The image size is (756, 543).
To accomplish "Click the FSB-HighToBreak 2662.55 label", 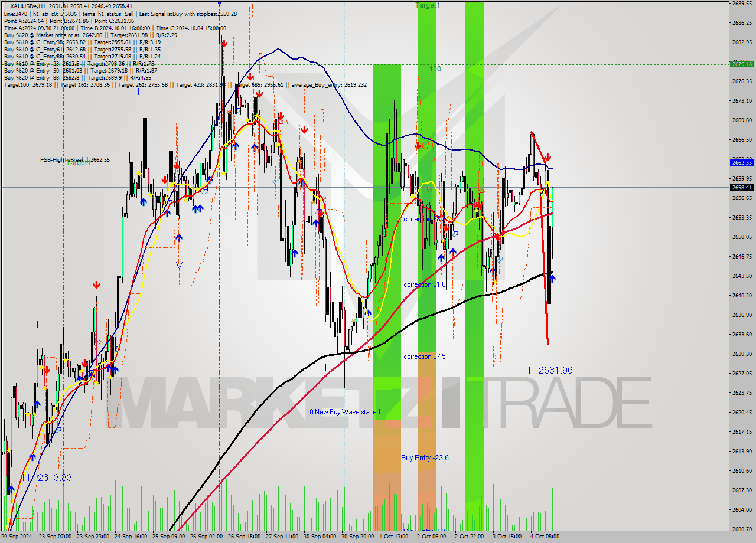I will [75, 160].
